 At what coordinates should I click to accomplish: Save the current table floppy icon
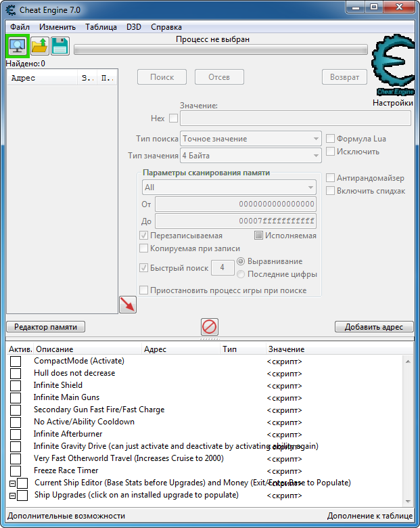tap(60, 46)
